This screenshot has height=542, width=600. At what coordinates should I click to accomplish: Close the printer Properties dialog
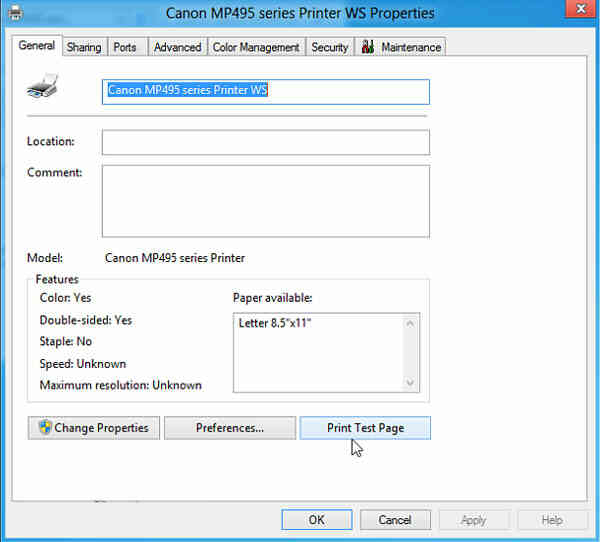(581, 9)
